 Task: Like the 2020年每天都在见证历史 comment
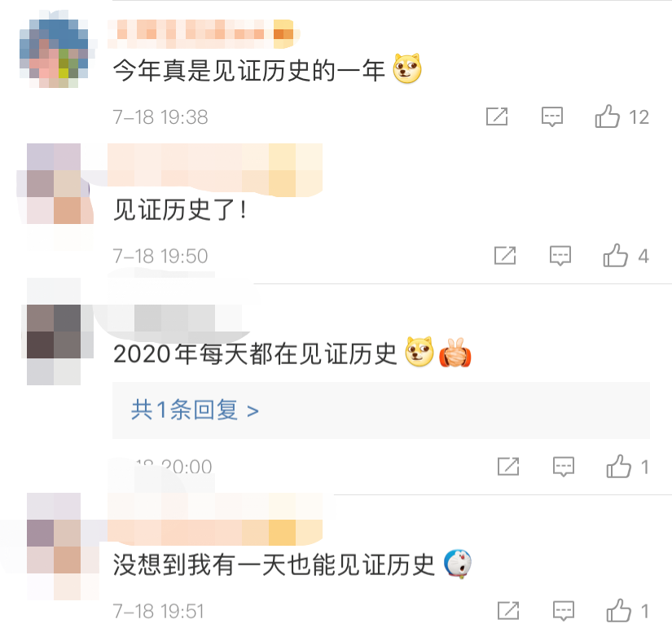tap(618, 466)
